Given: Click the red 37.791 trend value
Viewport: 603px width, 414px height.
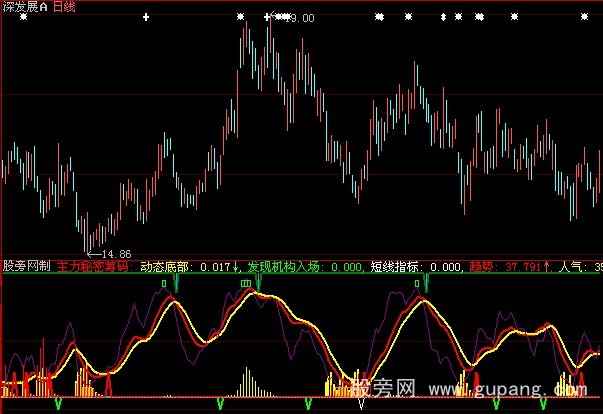Looking at the screenshot, I should click(x=523, y=266).
